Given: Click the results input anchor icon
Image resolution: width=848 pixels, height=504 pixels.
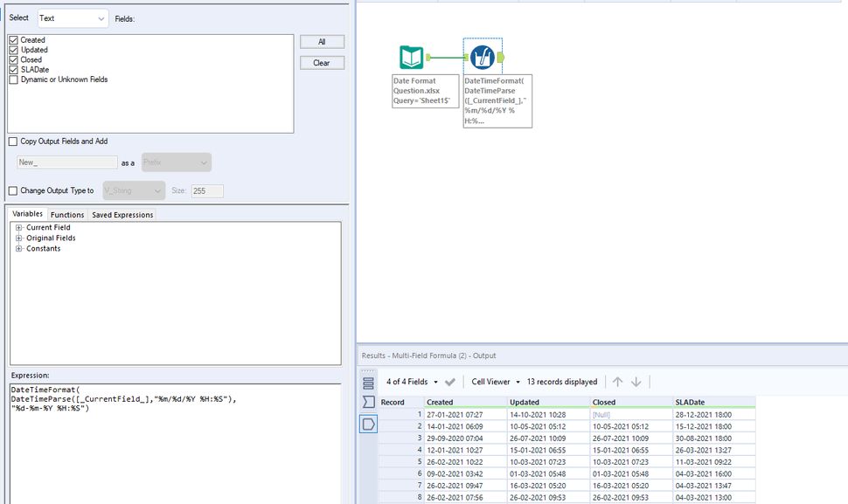Looking at the screenshot, I should pyautogui.click(x=368, y=402).
